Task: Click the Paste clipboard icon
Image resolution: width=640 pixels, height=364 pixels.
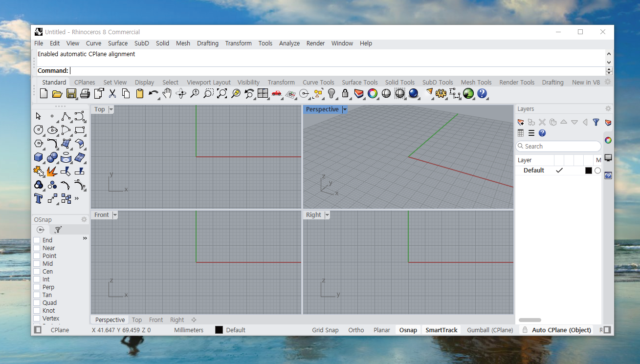Action: tap(139, 94)
